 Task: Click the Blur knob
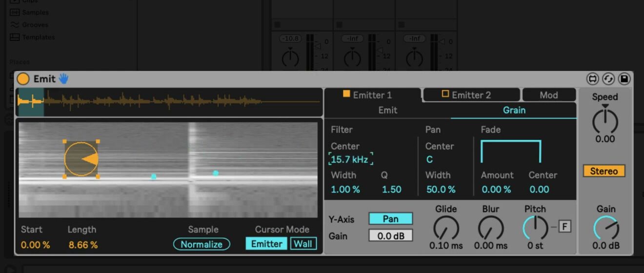490,228
